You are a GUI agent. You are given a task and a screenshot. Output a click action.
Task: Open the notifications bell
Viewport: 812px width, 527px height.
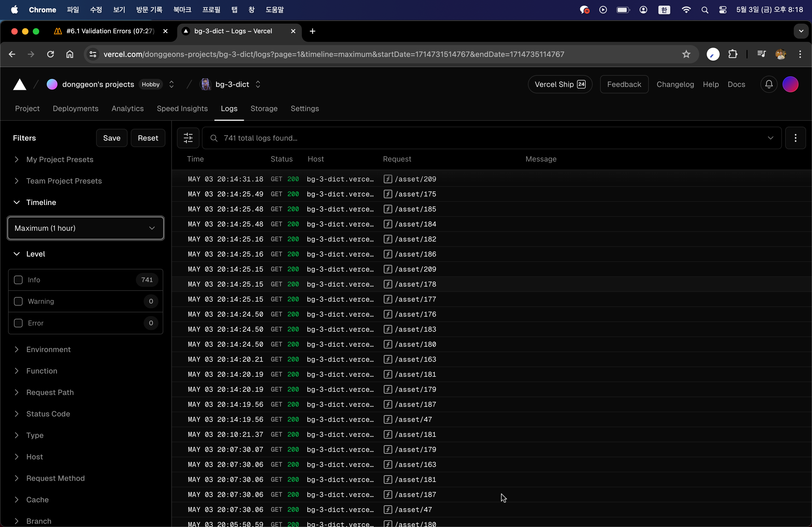pyautogui.click(x=769, y=85)
